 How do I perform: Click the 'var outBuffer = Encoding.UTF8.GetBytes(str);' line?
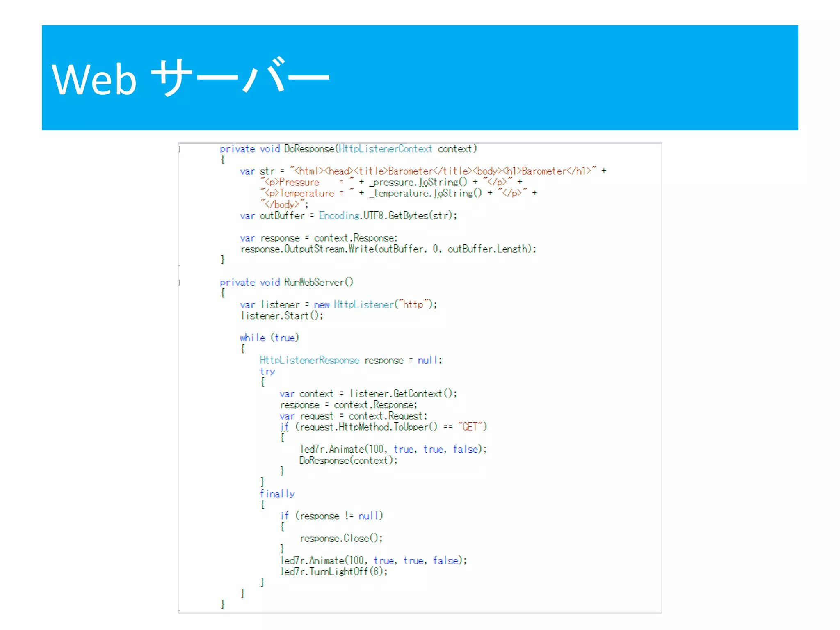click(348, 215)
